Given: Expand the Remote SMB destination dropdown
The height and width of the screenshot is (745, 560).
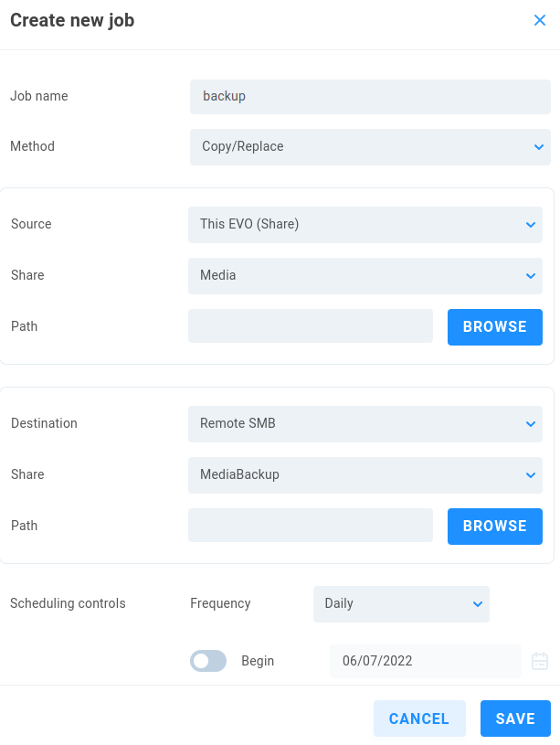Looking at the screenshot, I should point(365,424).
